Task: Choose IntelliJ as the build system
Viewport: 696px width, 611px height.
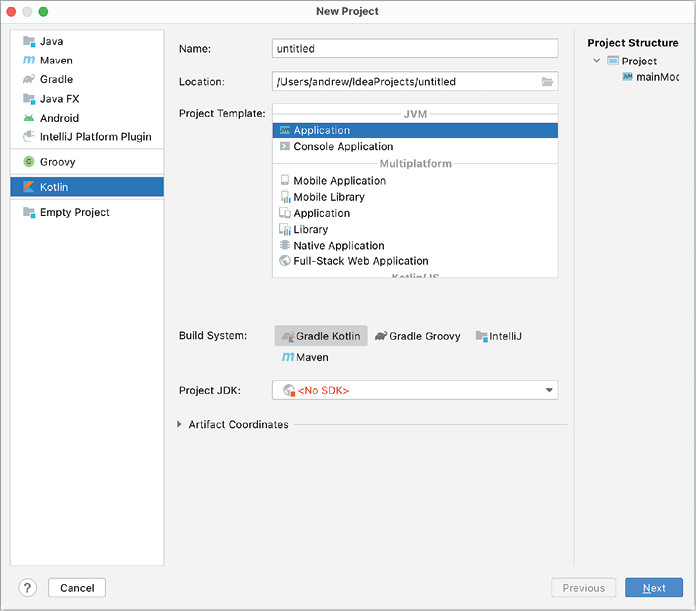Action: [x=499, y=336]
